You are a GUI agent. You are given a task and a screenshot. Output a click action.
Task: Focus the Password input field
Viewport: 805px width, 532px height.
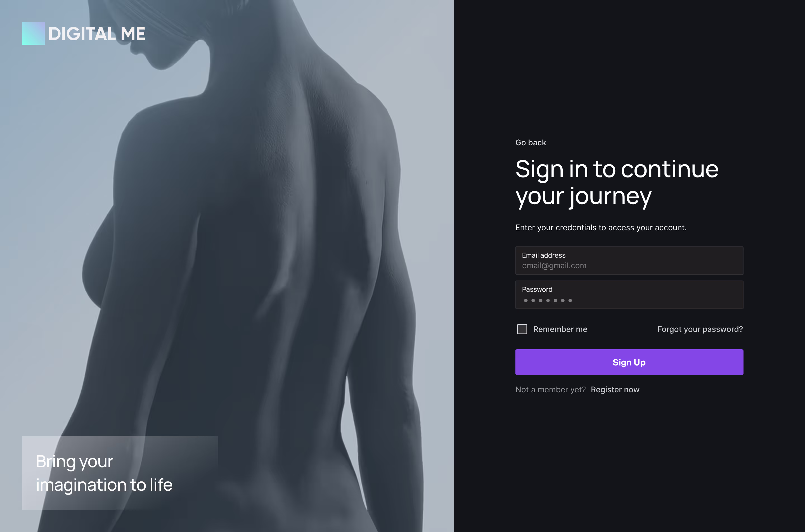(629, 295)
